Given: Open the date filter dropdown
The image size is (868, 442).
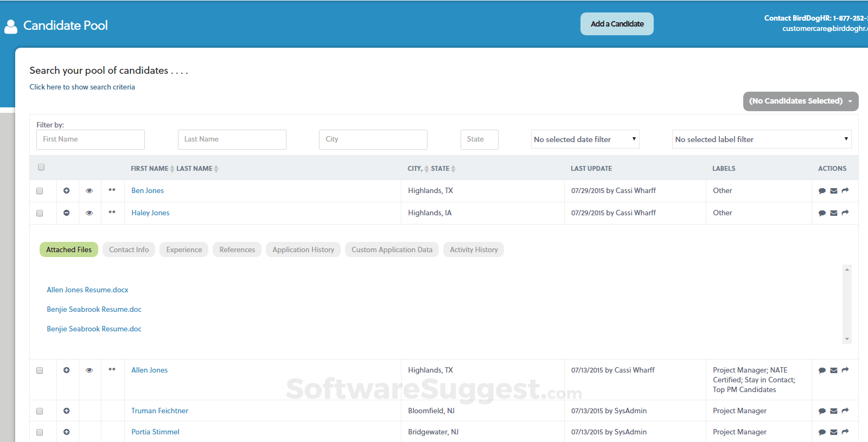Looking at the screenshot, I should click(x=585, y=139).
